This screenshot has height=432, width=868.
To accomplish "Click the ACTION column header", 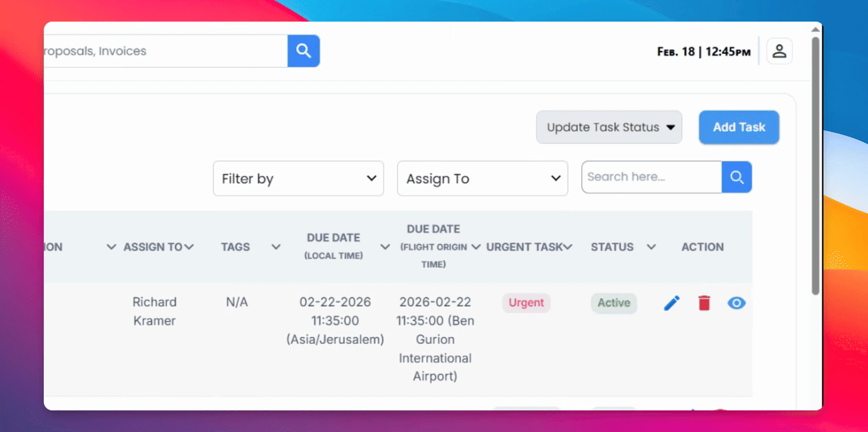I will click(703, 247).
